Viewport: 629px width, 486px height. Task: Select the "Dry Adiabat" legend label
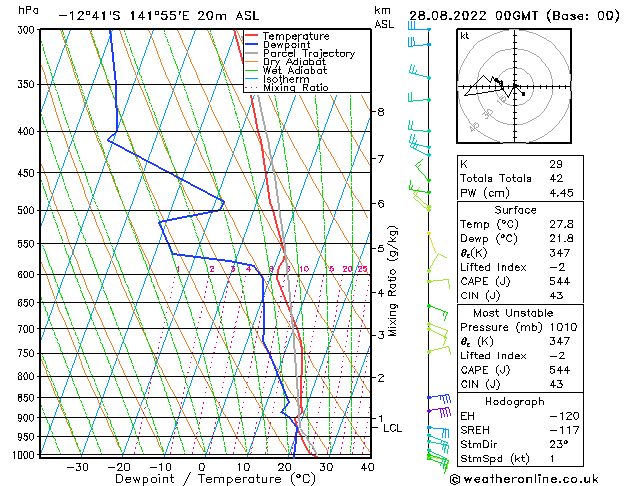[294, 62]
